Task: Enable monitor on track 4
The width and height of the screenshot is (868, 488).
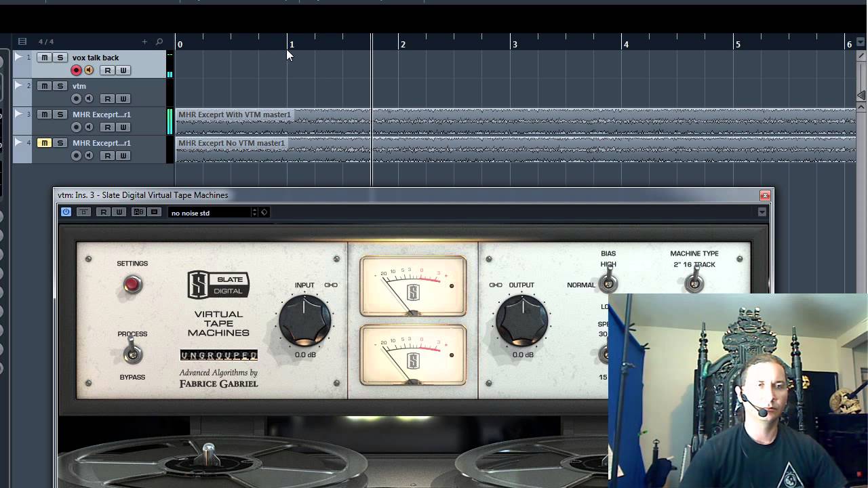Action: 89,156
